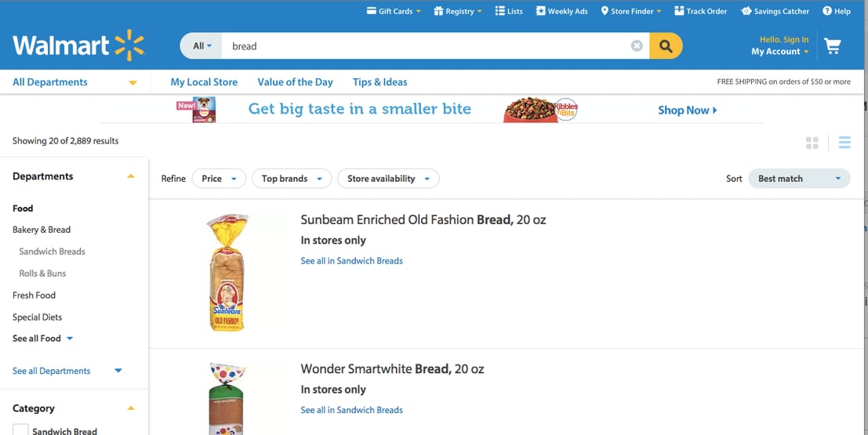Go to Tips & Ideas
The height and width of the screenshot is (435, 868).
[x=380, y=82]
